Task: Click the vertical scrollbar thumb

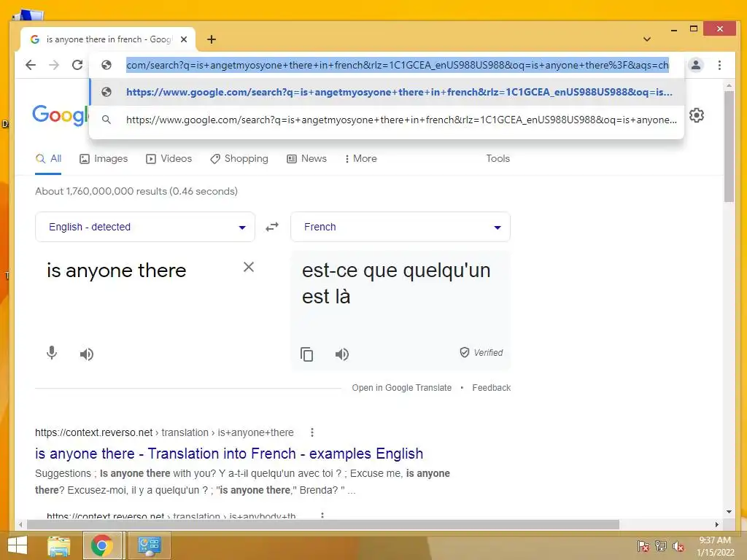Action: click(x=729, y=146)
